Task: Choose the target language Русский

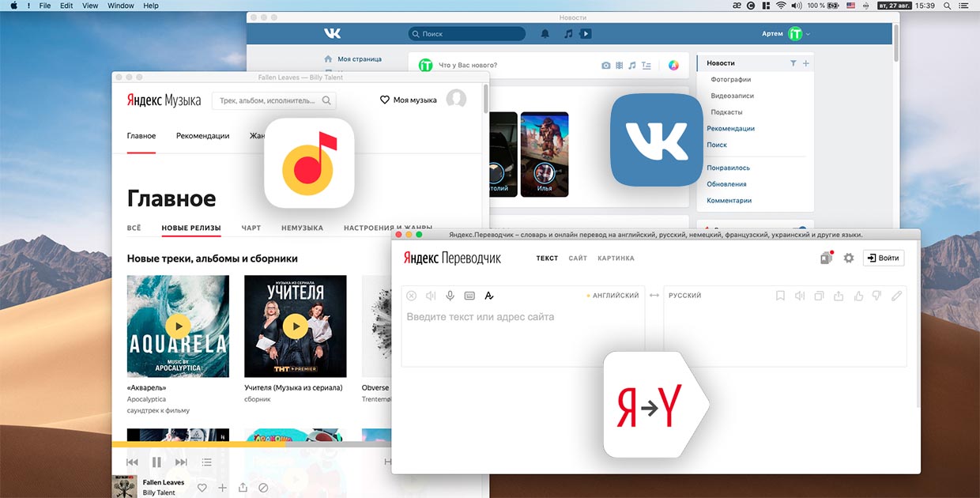Action: coord(685,296)
